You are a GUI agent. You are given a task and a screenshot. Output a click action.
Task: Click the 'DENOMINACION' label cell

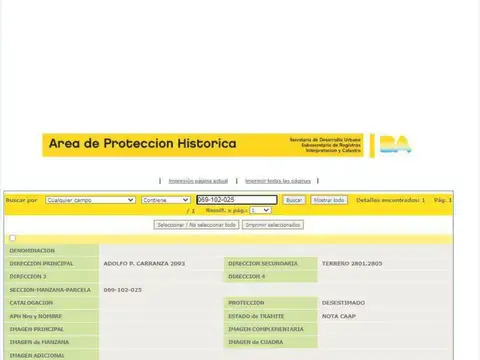click(x=52, y=250)
